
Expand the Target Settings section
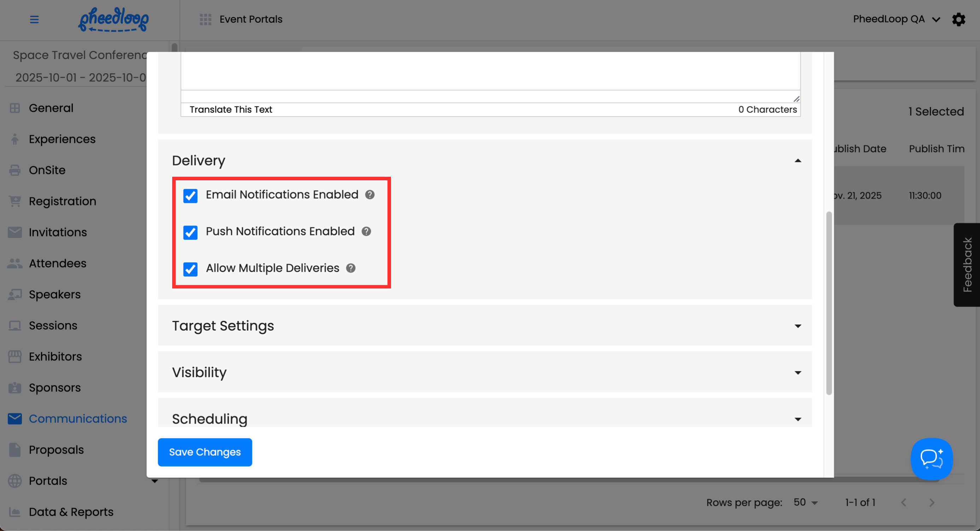798,326
